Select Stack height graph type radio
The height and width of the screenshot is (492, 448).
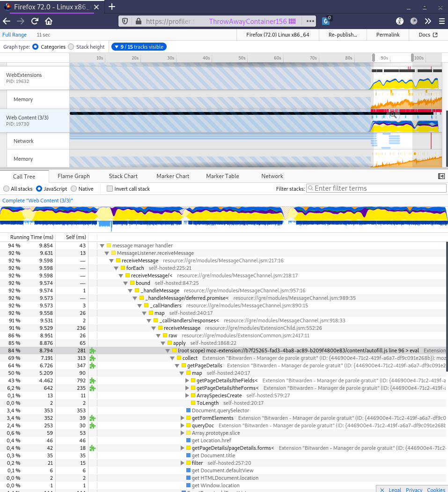71,47
